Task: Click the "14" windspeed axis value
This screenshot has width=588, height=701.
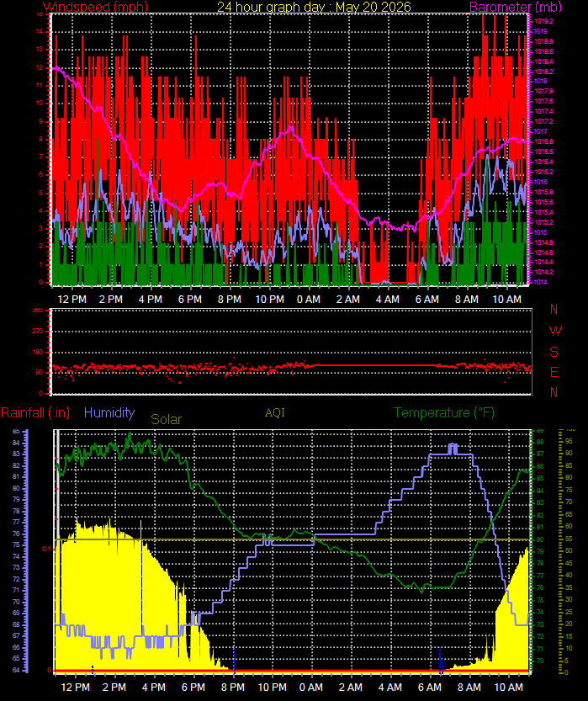Action: tap(40, 31)
